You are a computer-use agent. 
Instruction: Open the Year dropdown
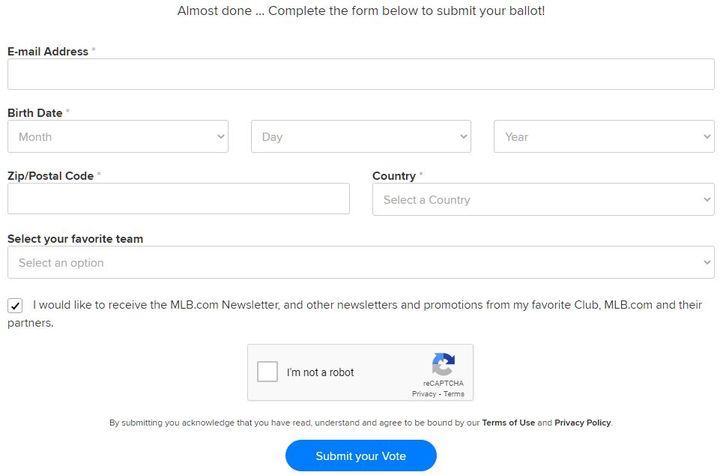(x=603, y=137)
